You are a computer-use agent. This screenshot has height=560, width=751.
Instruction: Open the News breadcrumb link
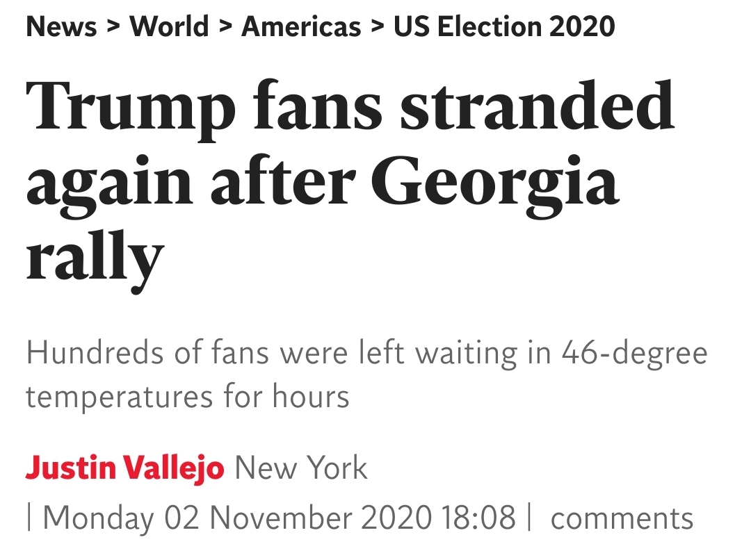[x=62, y=26]
